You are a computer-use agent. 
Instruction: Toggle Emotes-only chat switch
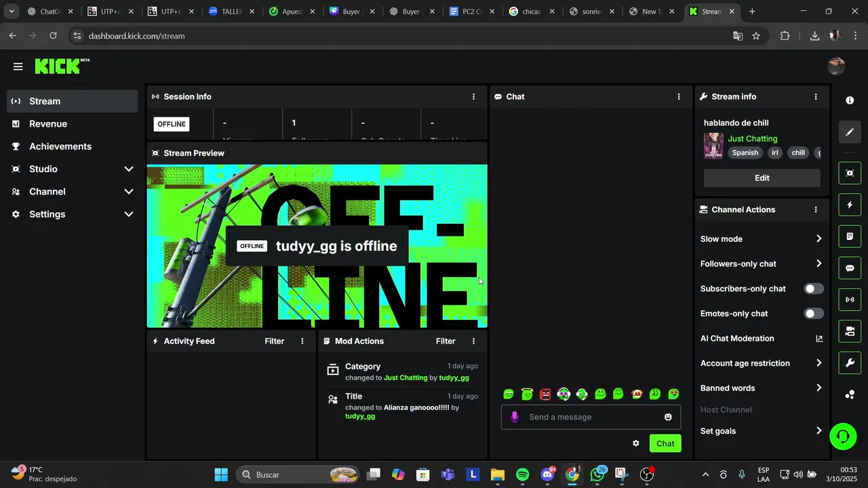pyautogui.click(x=814, y=313)
